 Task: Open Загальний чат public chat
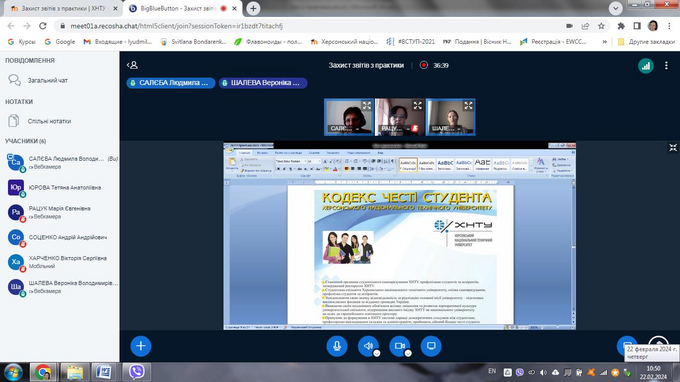pos(47,80)
